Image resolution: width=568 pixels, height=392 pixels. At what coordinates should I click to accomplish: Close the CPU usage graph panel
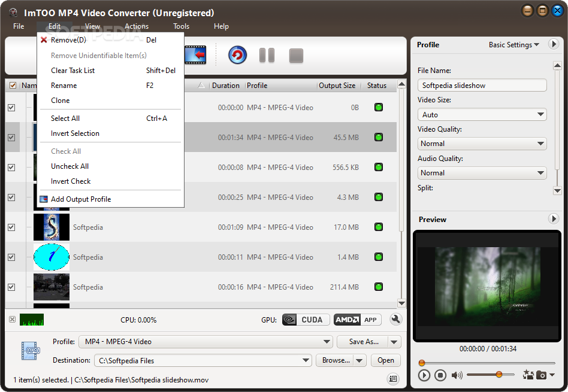pyautogui.click(x=13, y=319)
